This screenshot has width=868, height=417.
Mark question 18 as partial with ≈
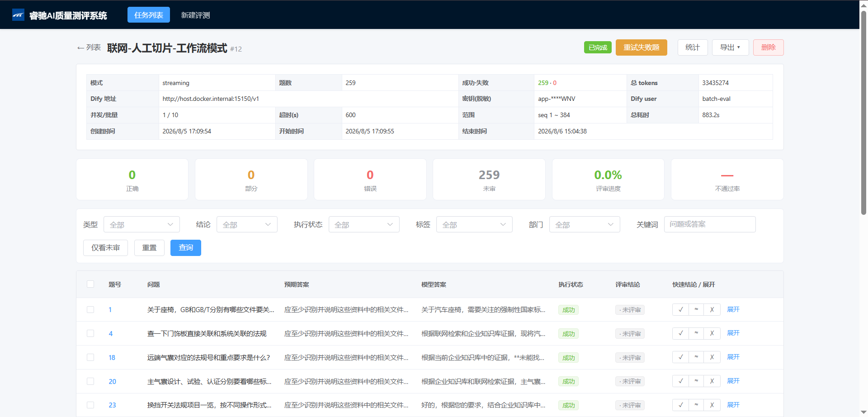pyautogui.click(x=696, y=357)
